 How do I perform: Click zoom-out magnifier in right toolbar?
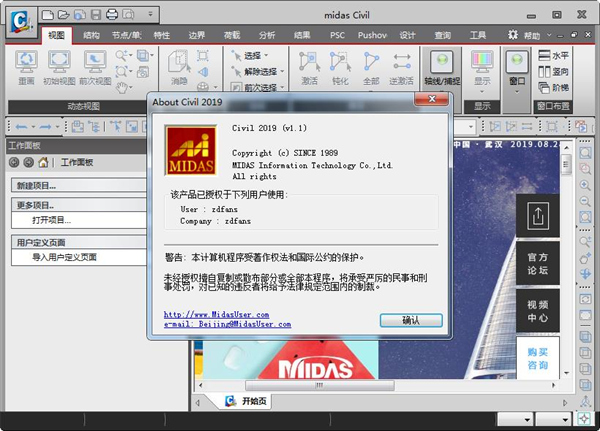click(585, 201)
